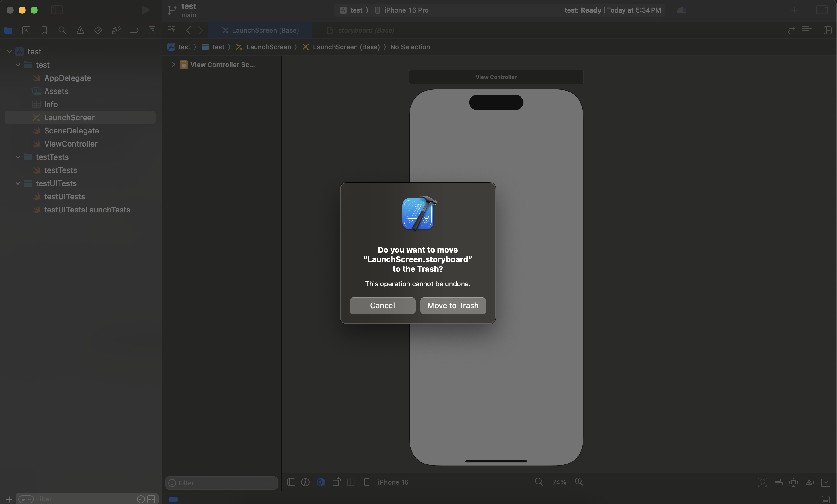The height and width of the screenshot is (504, 837).
Task: Open the Source Control navigator icon
Action: pos(27,30)
